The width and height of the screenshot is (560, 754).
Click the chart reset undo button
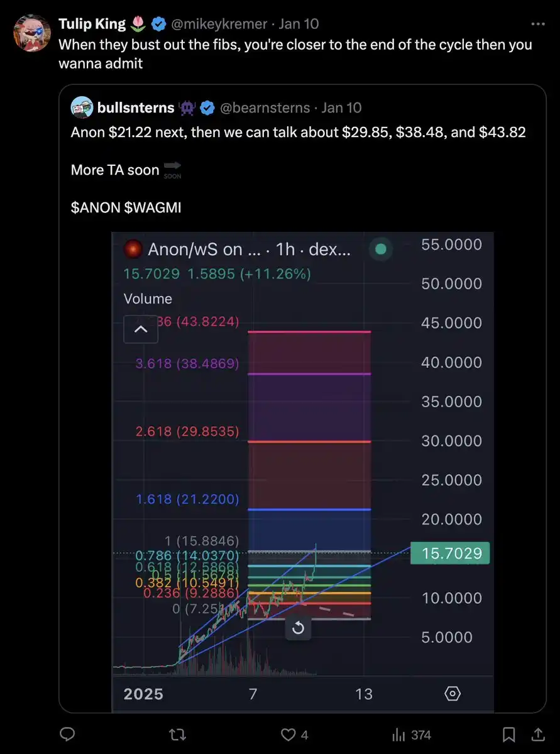pos(299,628)
